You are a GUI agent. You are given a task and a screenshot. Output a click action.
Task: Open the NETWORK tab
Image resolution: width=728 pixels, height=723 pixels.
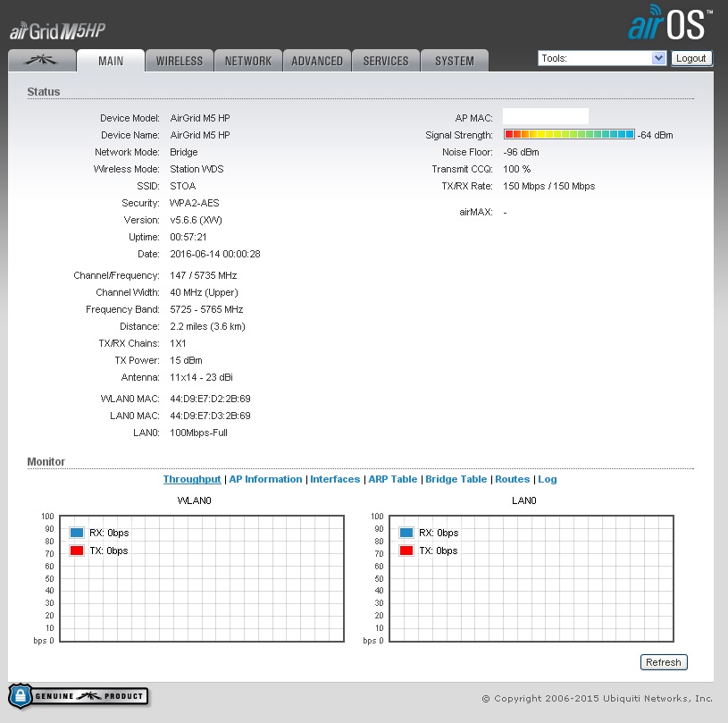pos(248,61)
